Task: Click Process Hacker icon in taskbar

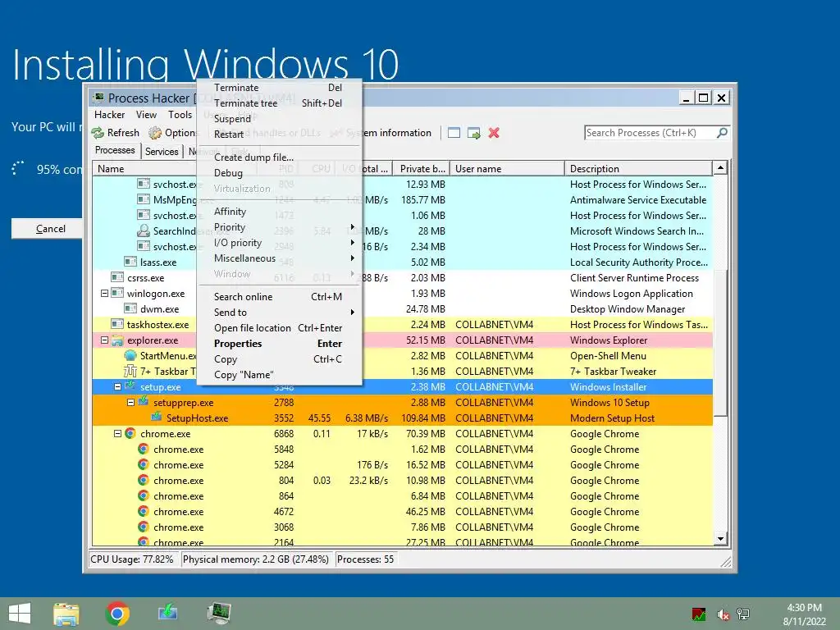Action: [x=219, y=613]
